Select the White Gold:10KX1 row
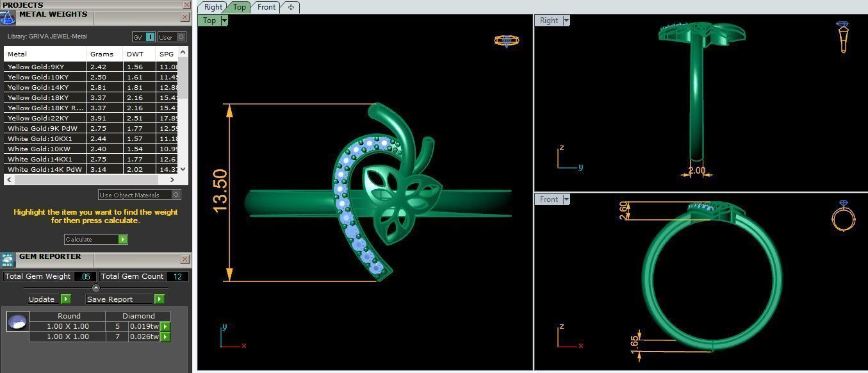The width and height of the screenshot is (868, 373). click(x=91, y=138)
